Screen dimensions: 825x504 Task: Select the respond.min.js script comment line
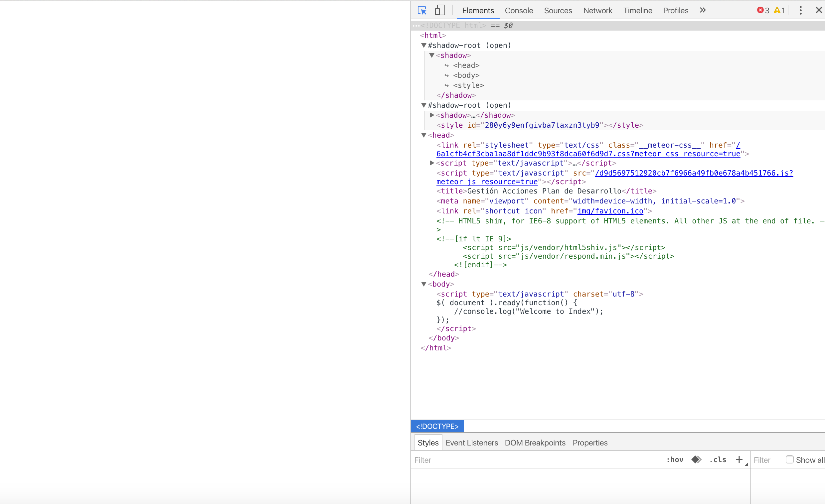(569, 256)
